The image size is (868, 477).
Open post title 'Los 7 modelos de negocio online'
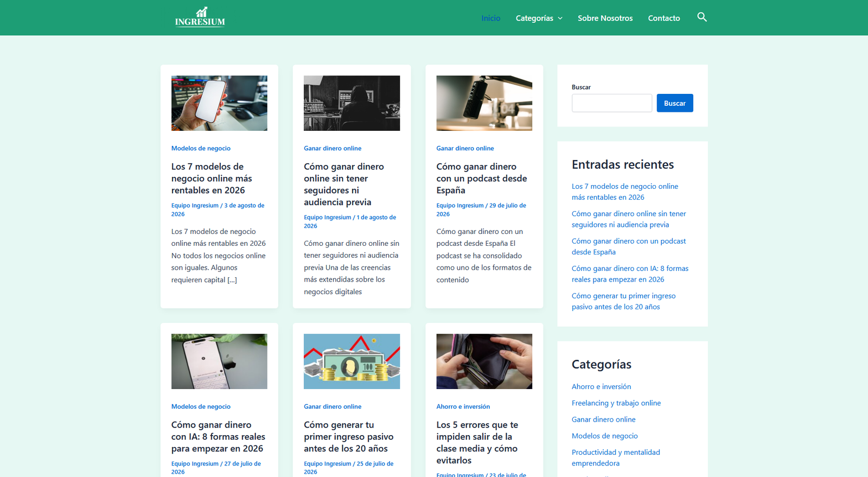click(212, 179)
